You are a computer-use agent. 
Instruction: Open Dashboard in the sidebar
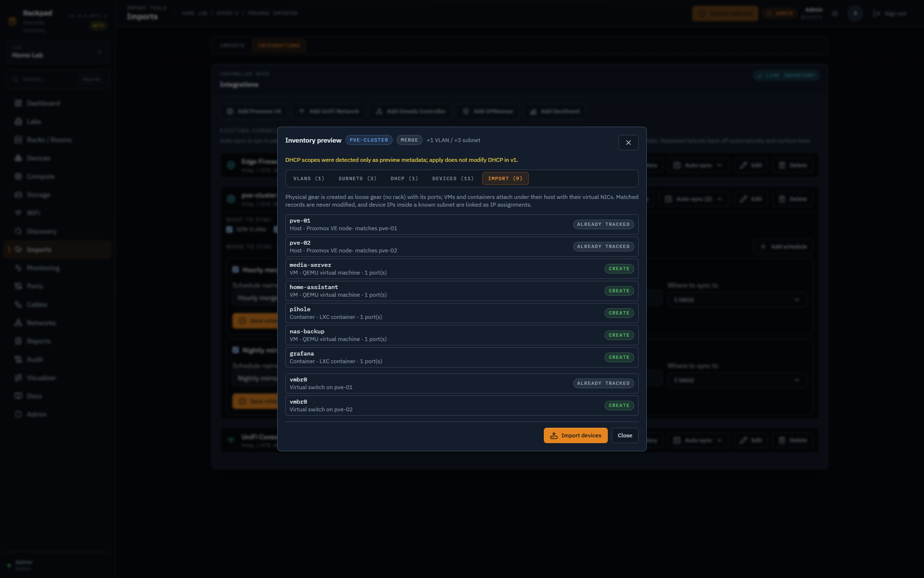pos(58,103)
